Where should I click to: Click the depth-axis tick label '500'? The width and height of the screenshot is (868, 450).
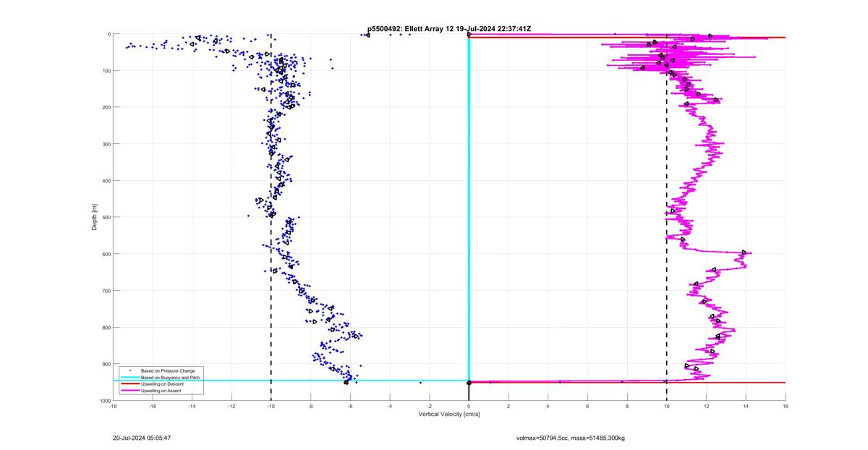tap(105, 217)
